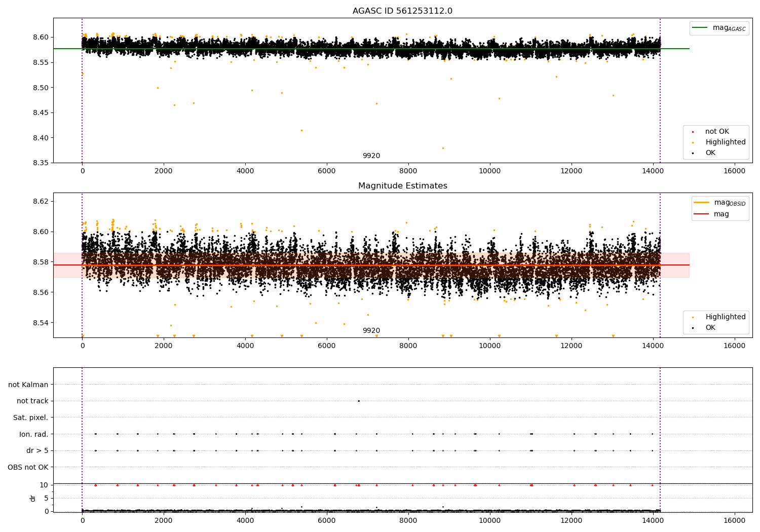Click '2000' x-tick label under the middle plot
Viewport: 760px width, 532px height.
pos(164,346)
